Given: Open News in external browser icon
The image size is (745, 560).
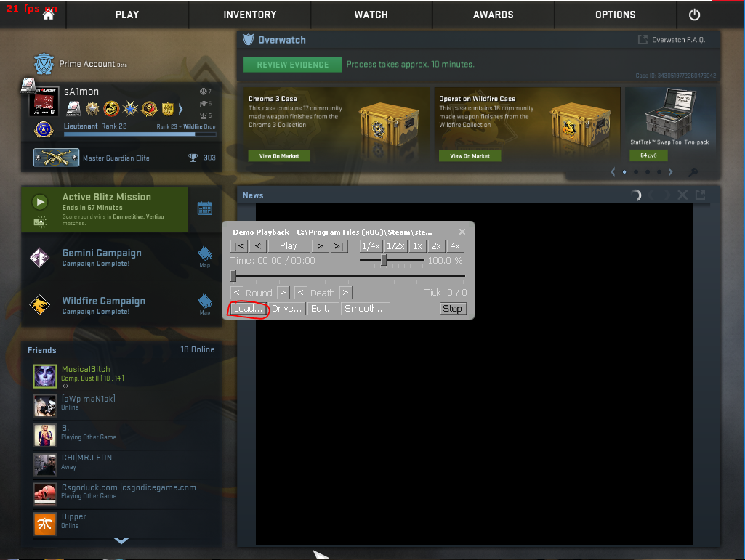Looking at the screenshot, I should click(701, 195).
